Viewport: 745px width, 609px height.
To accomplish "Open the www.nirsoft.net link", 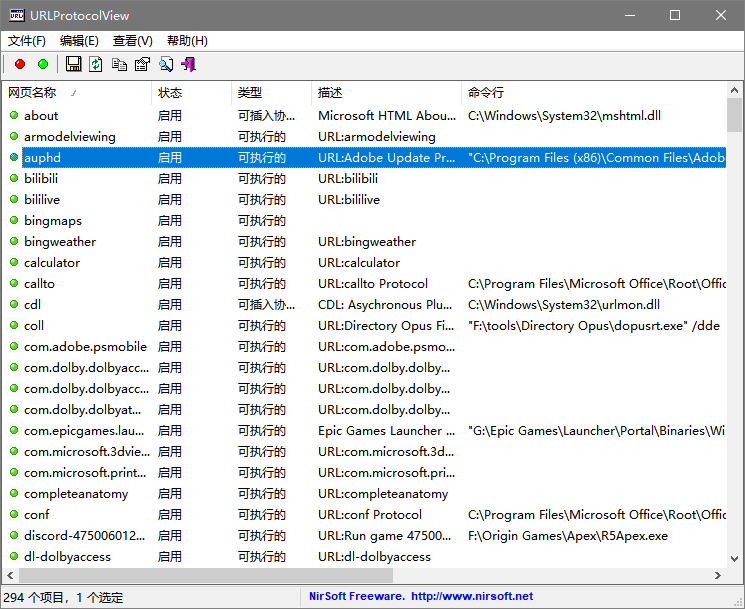I will pos(472,597).
